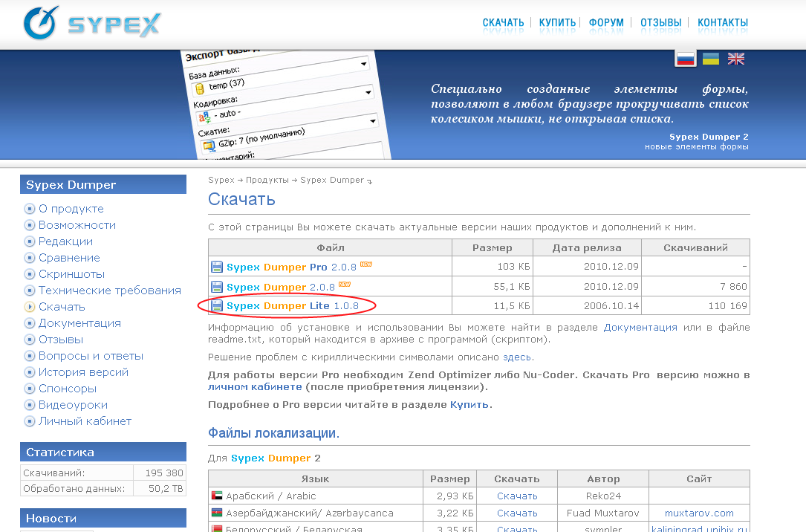Click the Arabic flag icon in localization table

coord(217,496)
